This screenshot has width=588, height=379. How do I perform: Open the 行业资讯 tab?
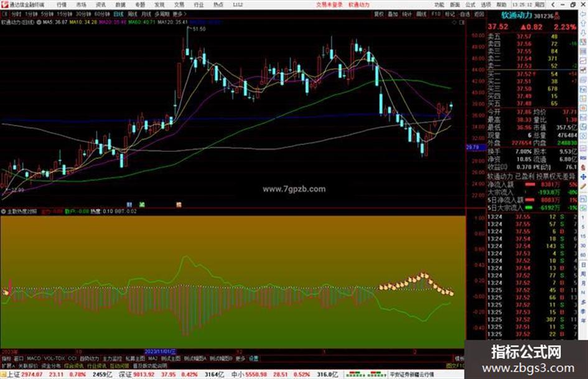pos(96,366)
